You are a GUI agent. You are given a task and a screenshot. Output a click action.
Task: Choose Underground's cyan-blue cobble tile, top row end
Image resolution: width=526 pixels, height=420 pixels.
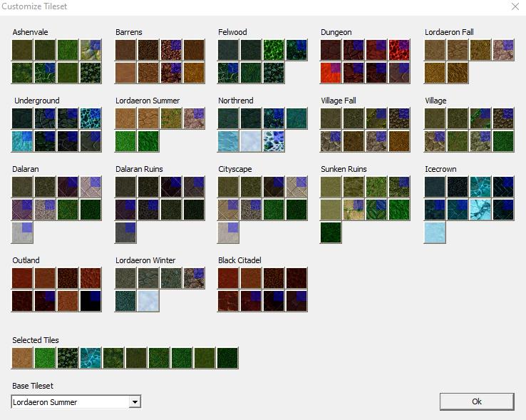pyautogui.click(x=91, y=118)
